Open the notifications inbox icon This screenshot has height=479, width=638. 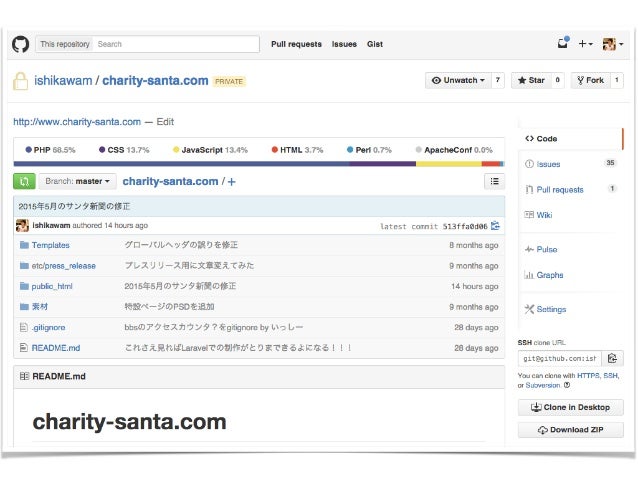click(x=563, y=43)
